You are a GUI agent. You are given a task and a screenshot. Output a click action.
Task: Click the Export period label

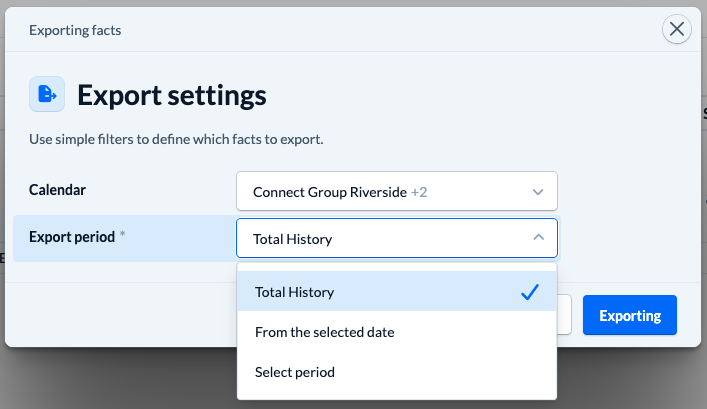(72, 237)
